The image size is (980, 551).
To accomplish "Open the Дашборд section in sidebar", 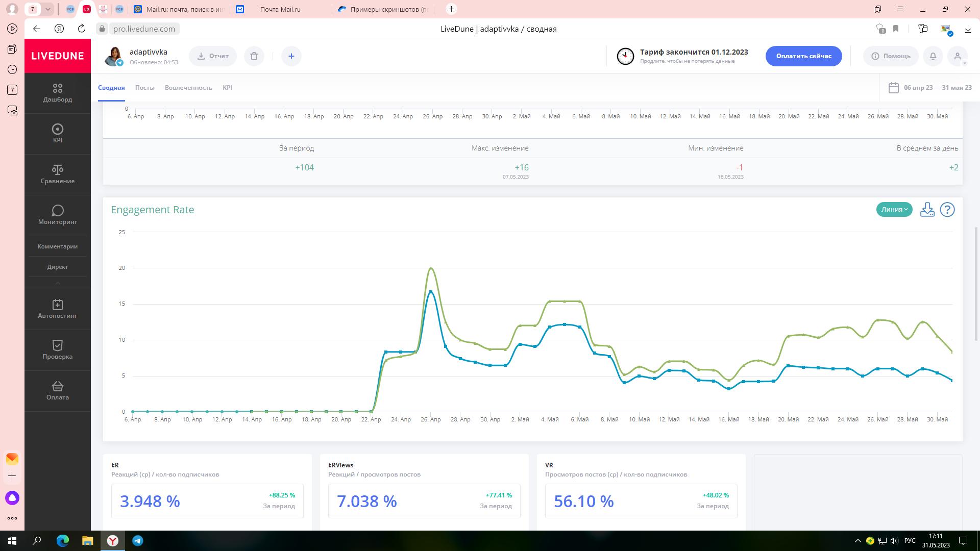I will 58,93.
